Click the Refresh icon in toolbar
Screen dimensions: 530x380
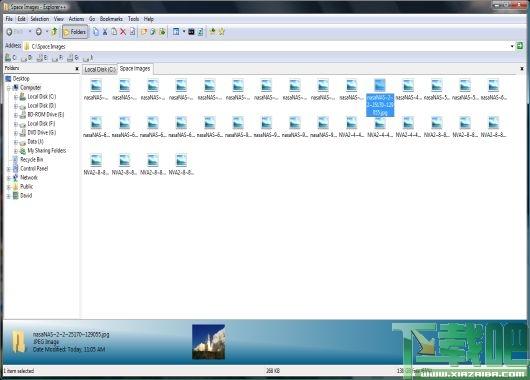click(x=200, y=32)
